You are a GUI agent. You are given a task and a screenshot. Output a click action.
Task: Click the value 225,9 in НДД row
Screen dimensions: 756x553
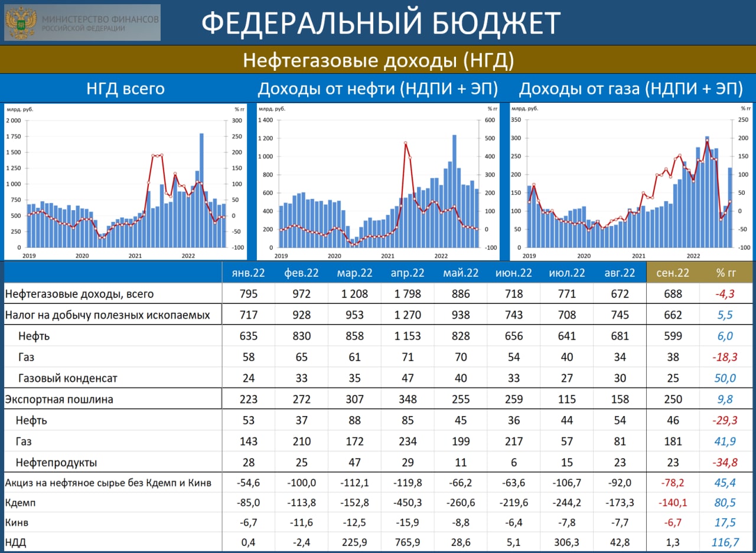(354, 542)
